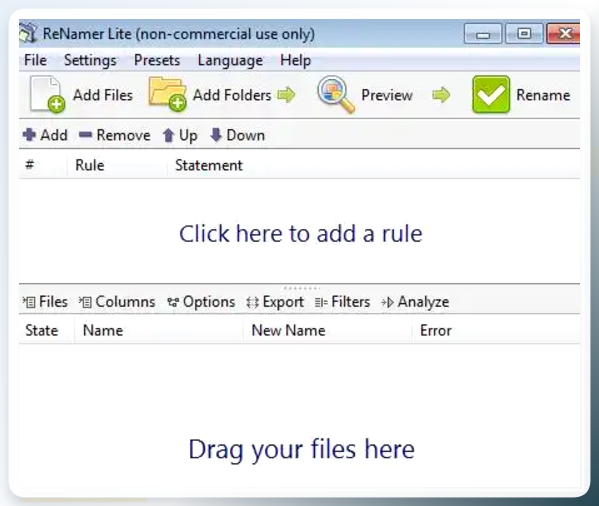Click the Rename label
Viewport: 599px width, 506px height.
click(x=543, y=95)
